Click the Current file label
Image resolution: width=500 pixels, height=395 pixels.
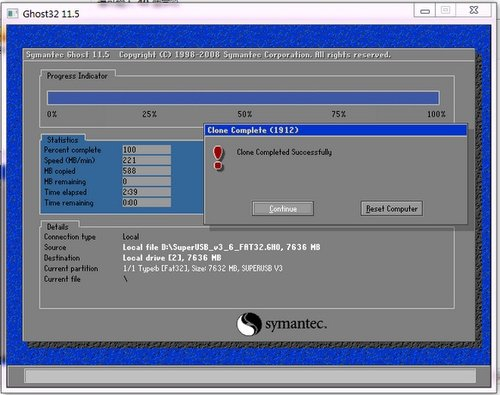click(x=62, y=279)
